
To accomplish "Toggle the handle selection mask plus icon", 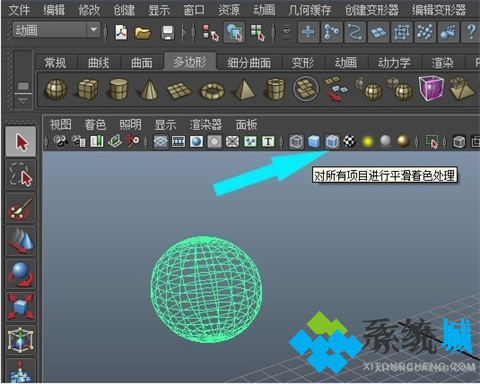I will 308,32.
